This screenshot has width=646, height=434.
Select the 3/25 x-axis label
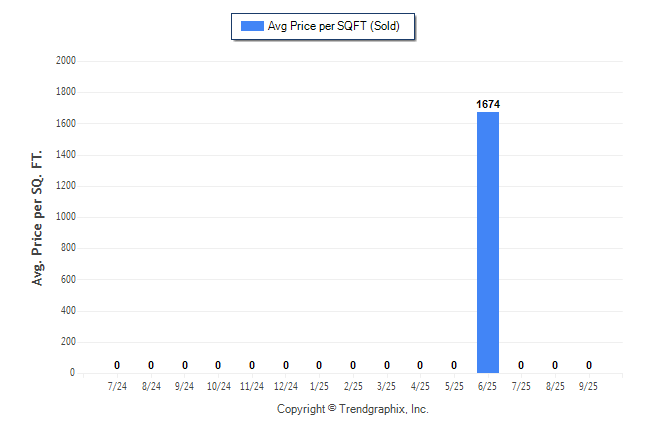[x=386, y=386]
